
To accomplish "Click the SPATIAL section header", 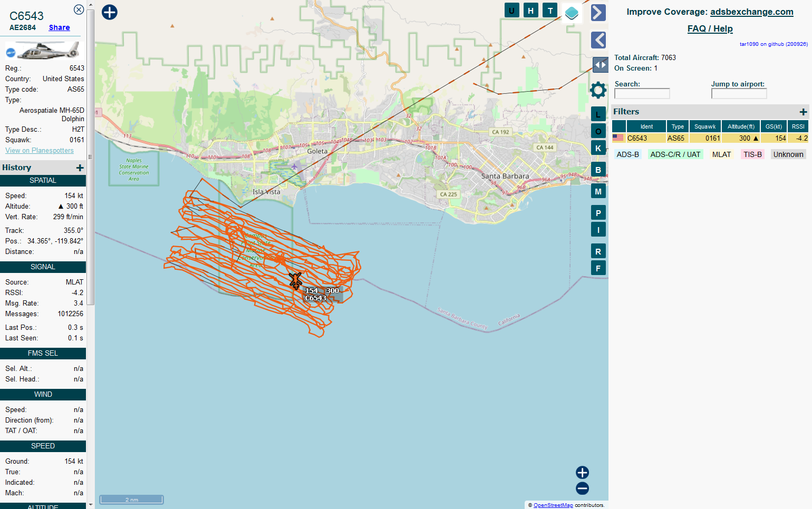I will click(43, 180).
